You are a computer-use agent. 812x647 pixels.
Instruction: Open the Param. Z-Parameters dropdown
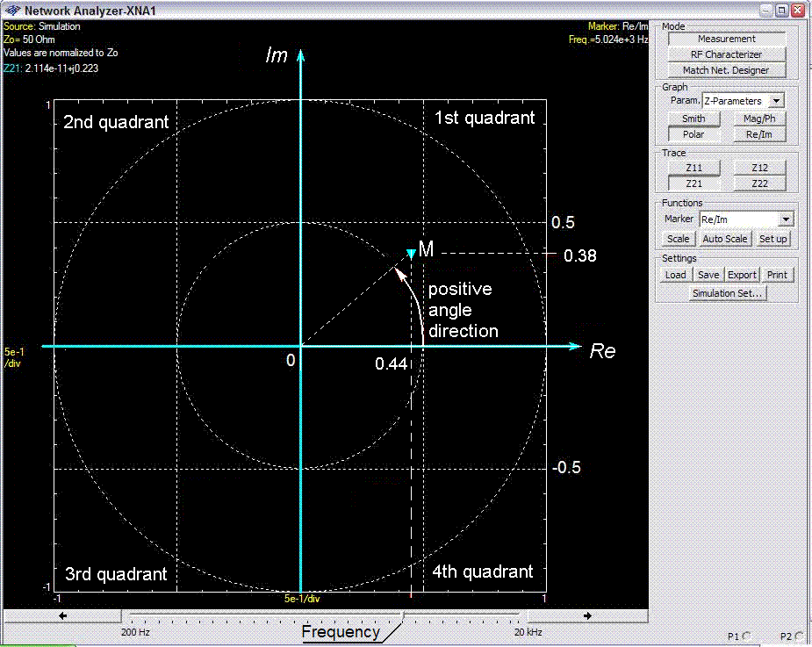(777, 101)
